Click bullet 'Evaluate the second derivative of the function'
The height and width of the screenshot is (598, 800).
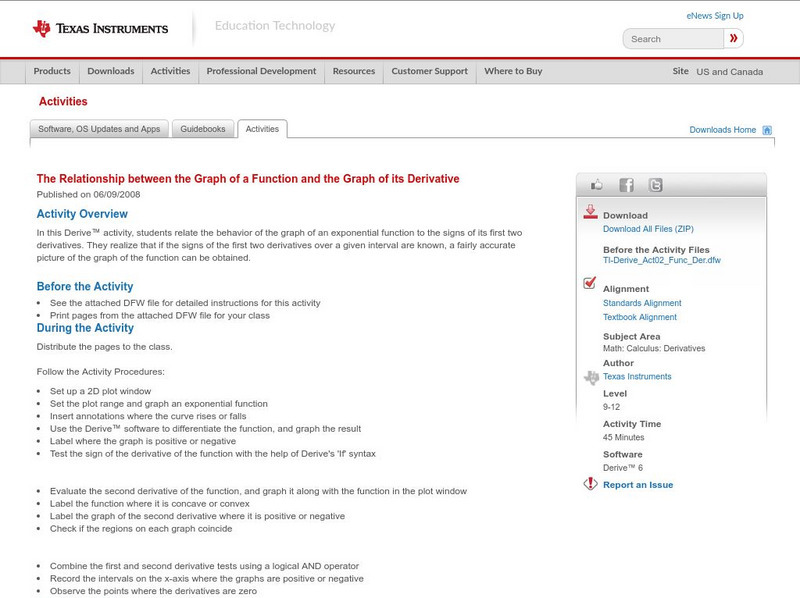(259, 491)
